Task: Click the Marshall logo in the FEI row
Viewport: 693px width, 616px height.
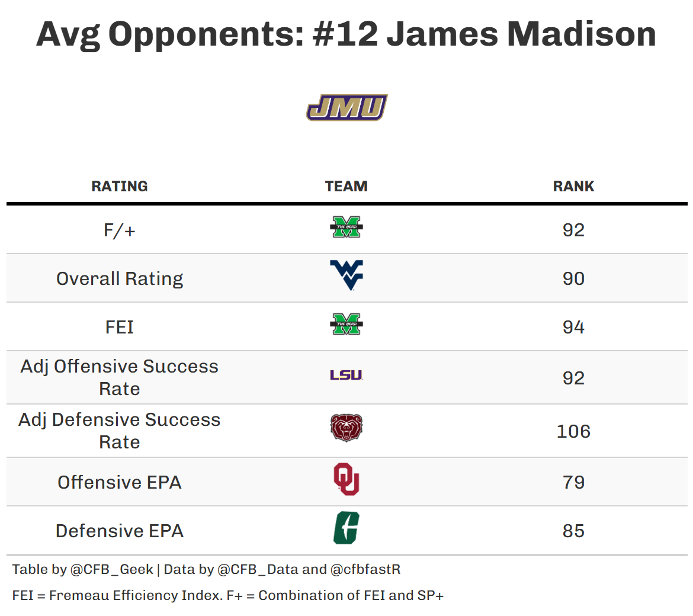Action: click(x=346, y=325)
